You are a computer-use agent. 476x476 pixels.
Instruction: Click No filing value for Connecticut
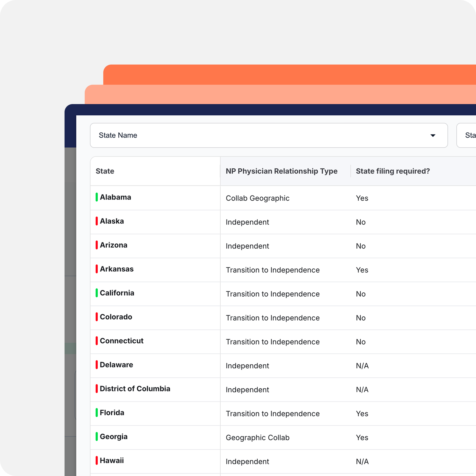tap(361, 342)
